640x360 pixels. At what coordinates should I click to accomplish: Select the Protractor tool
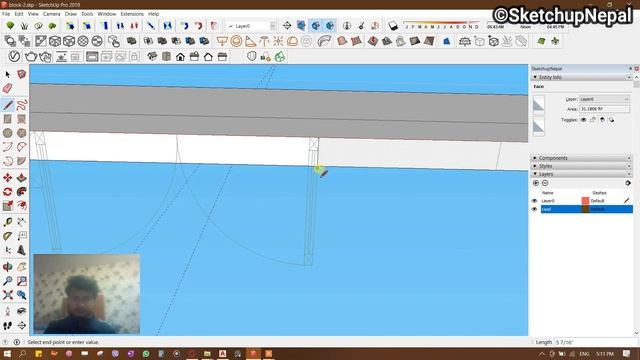[x=7, y=236]
